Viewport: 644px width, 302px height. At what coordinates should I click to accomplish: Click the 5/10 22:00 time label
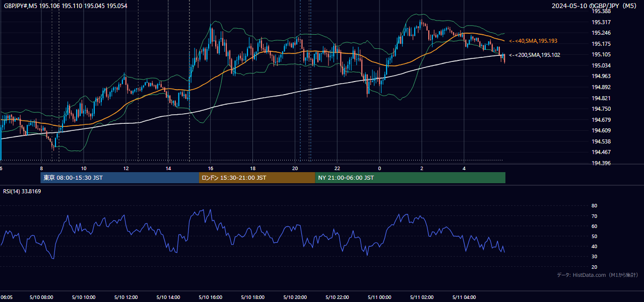tap(338, 297)
